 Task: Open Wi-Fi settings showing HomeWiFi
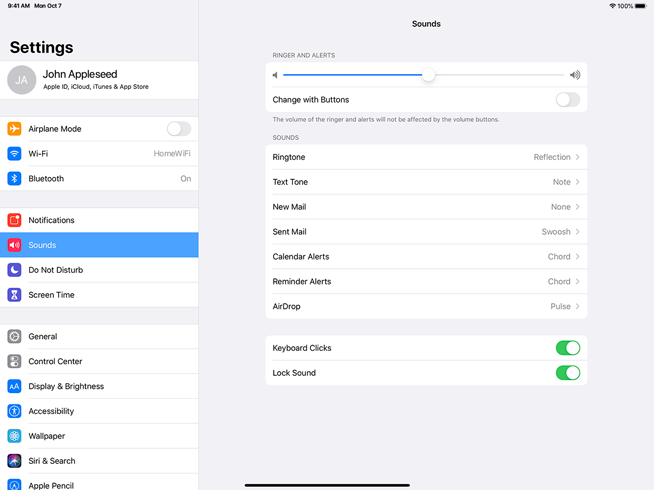click(x=99, y=153)
